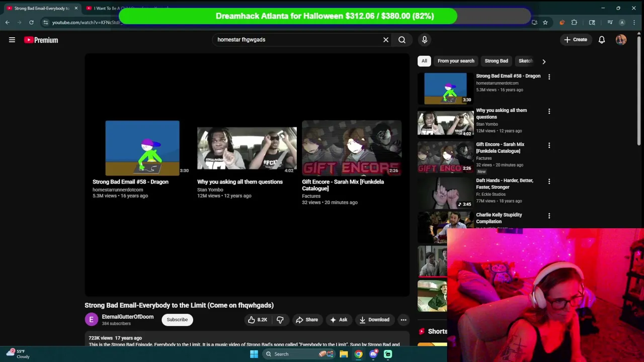Open more actions ellipsis under video
The width and height of the screenshot is (644, 362).
click(x=404, y=320)
